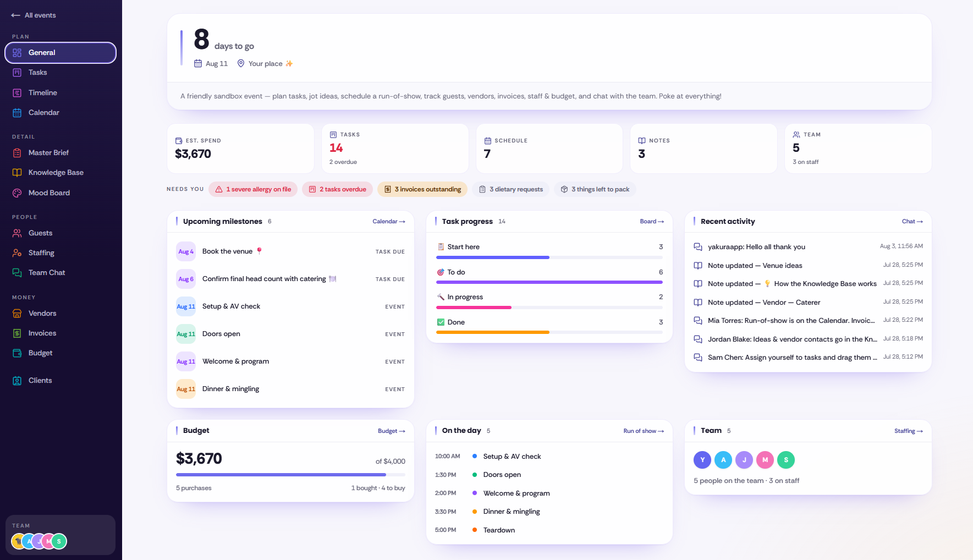973x560 pixels.
Task: Select the 'Y' avatar in the Team card
Action: point(702,460)
